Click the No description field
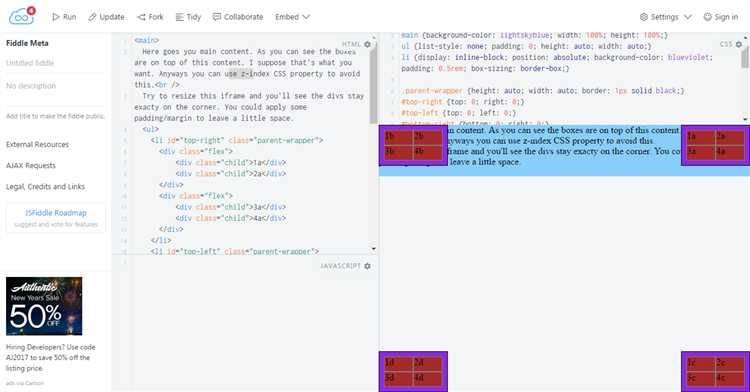 click(55, 86)
